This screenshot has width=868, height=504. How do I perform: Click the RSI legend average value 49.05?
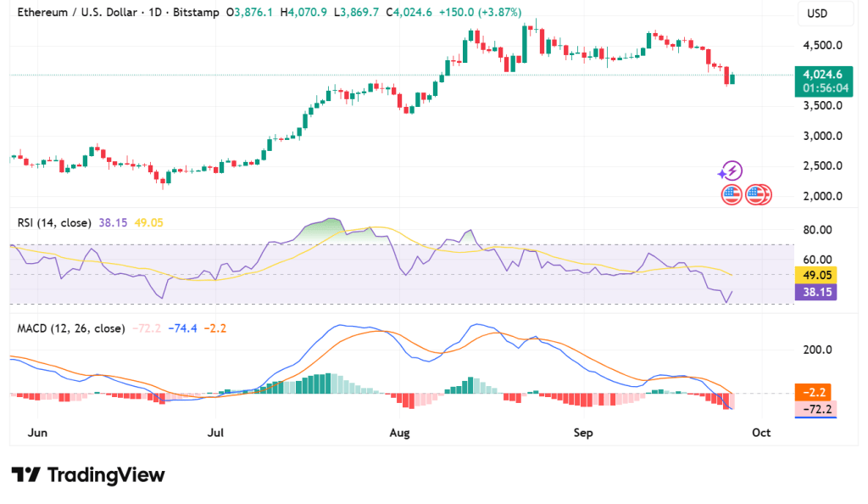[149, 222]
